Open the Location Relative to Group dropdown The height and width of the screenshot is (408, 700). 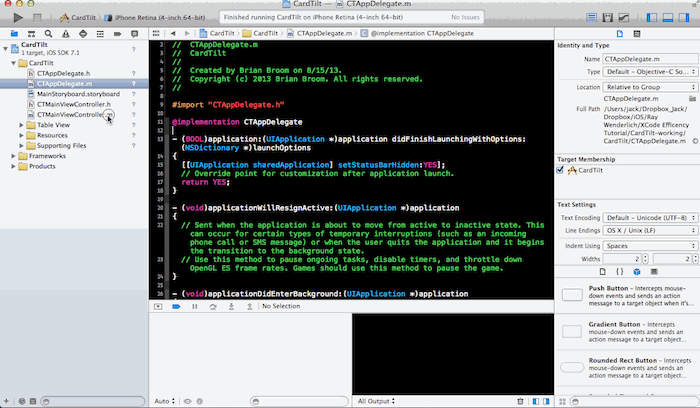click(650, 87)
